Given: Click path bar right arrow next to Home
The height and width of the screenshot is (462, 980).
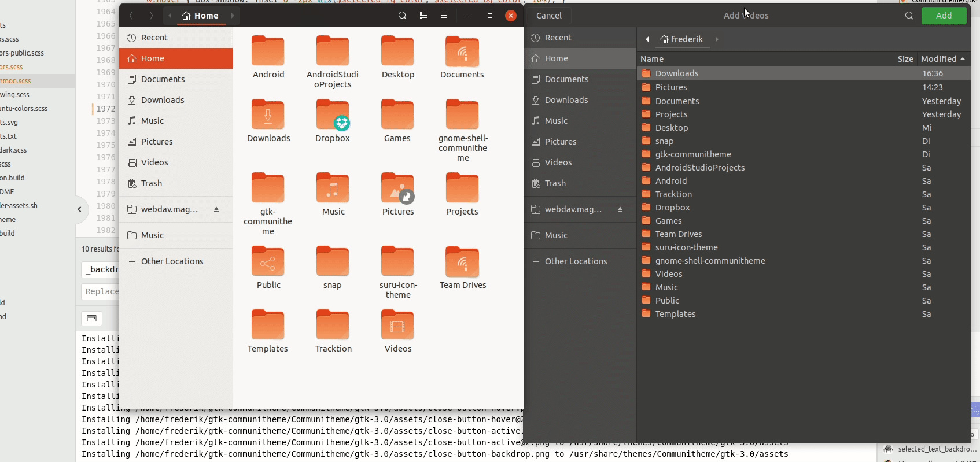Looking at the screenshot, I should (233, 16).
